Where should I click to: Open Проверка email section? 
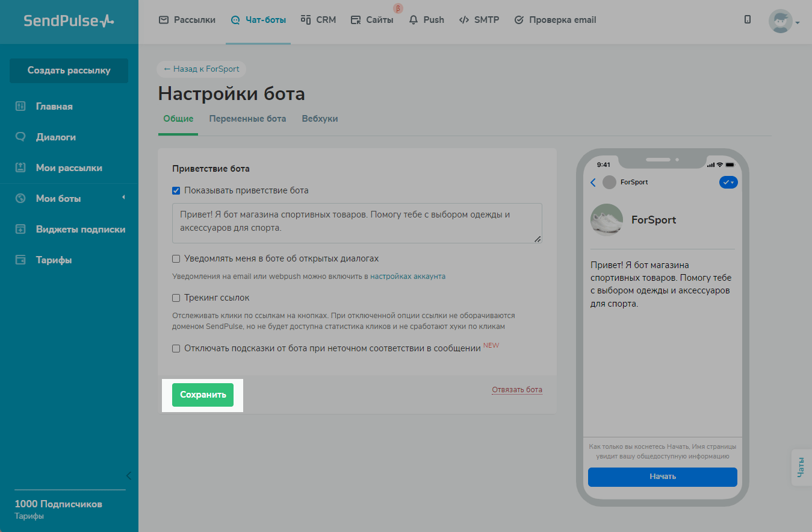coord(555,20)
